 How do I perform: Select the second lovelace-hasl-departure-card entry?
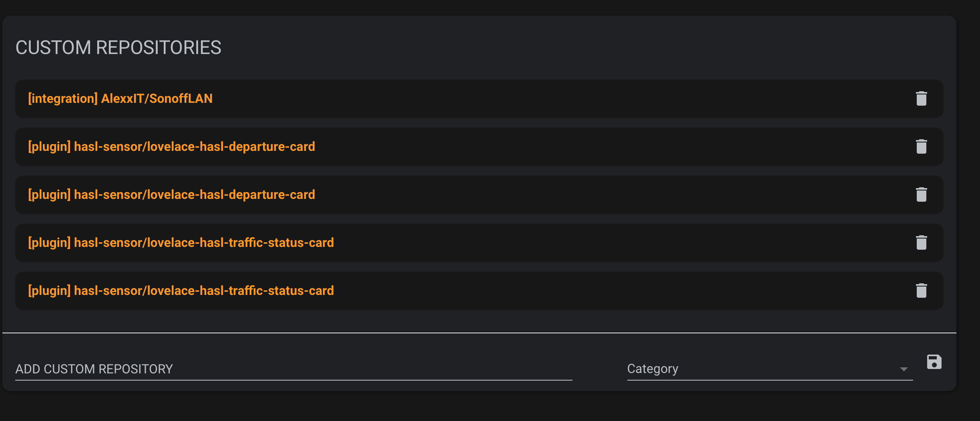tap(171, 194)
